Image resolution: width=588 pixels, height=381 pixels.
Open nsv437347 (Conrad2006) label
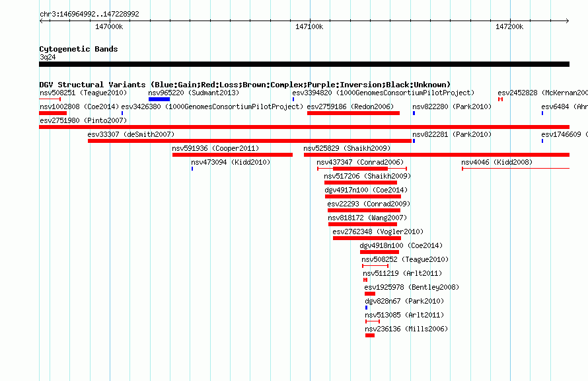pyautogui.click(x=360, y=162)
